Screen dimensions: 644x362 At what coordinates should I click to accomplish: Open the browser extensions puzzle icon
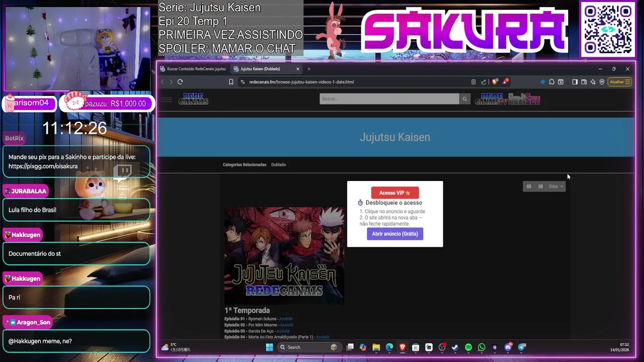click(x=552, y=82)
